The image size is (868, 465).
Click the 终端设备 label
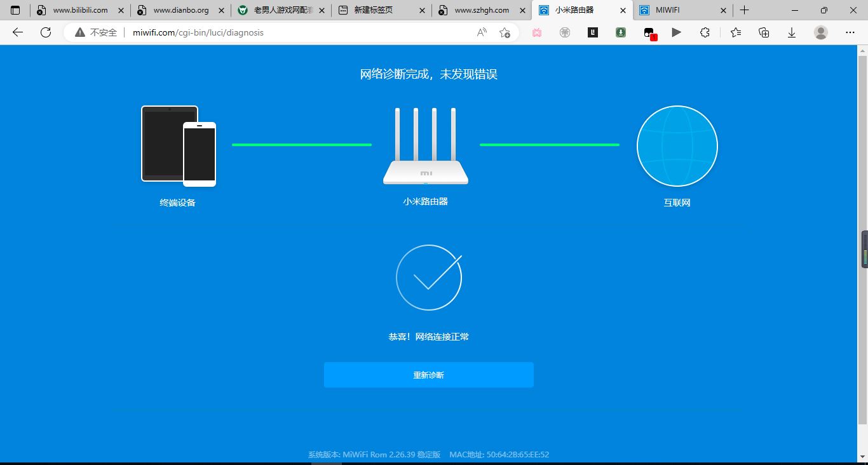[x=178, y=203]
